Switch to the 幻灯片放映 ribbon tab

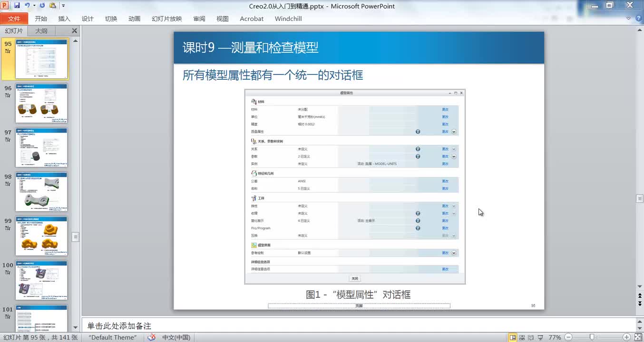pos(167,19)
